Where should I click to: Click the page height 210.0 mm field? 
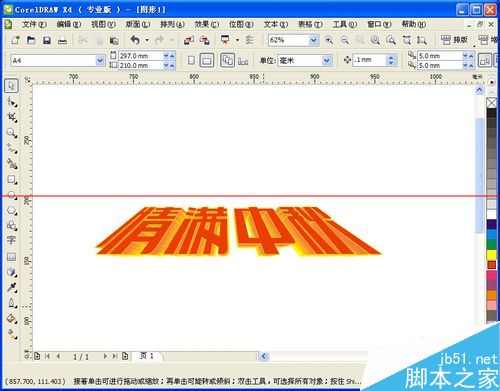click(141, 65)
